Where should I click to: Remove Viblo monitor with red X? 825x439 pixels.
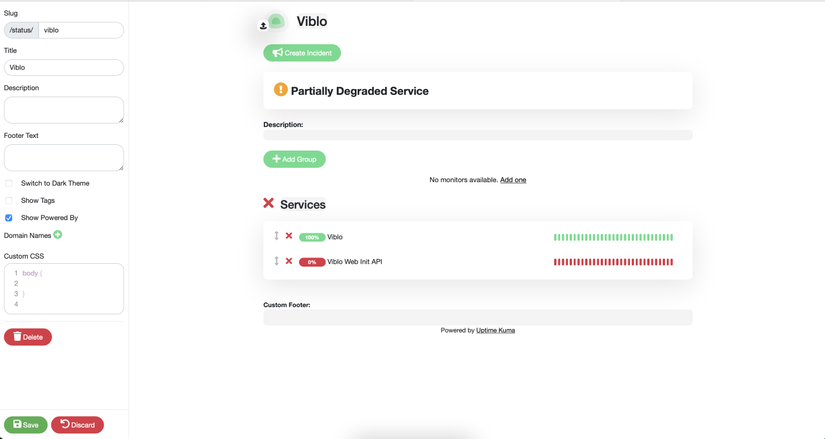(x=289, y=236)
